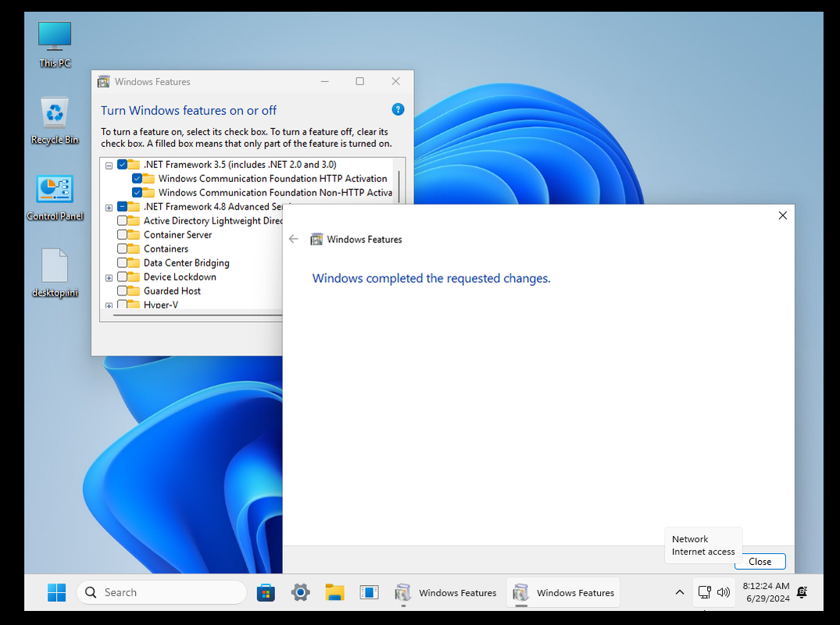
Task: Click the icon next to the dialog's Windows Features heading
Action: click(x=316, y=239)
